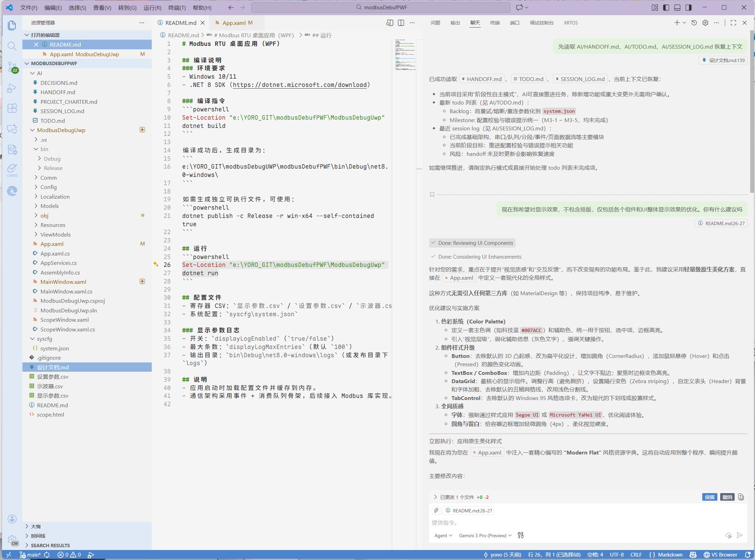
Task: Toggle bottom panel layout button
Action: [x=677, y=8]
